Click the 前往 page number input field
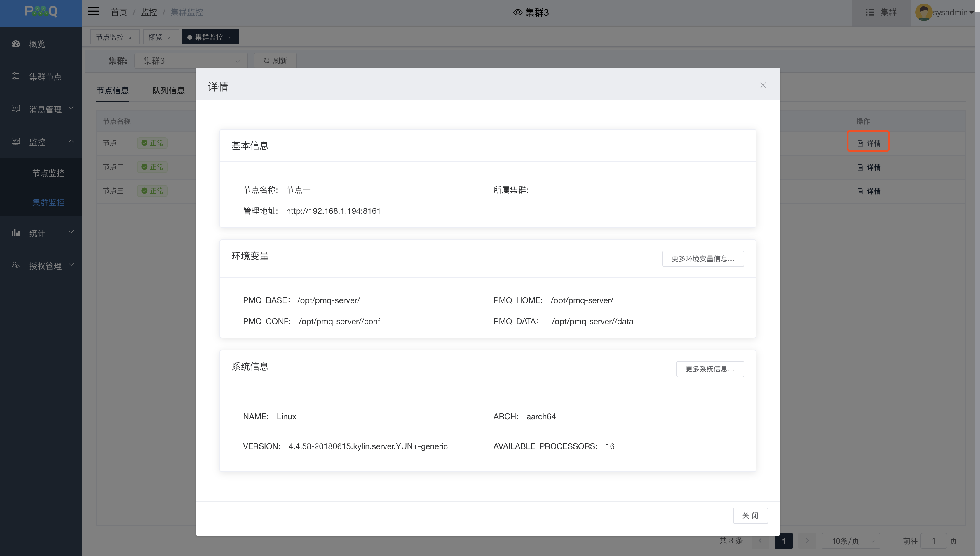Image resolution: width=980 pixels, height=556 pixels. tap(933, 541)
